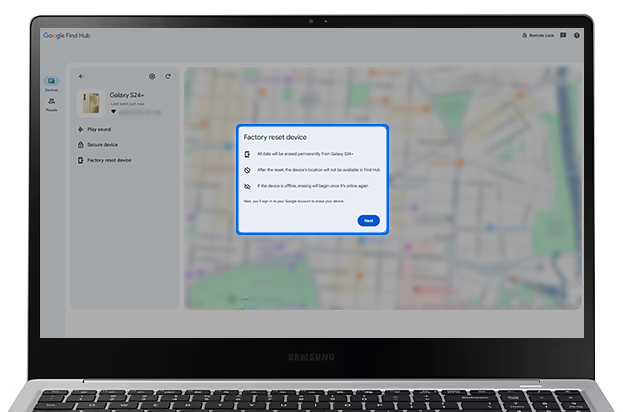Open the Devices tab in sidebar
623x412 pixels.
(52, 81)
